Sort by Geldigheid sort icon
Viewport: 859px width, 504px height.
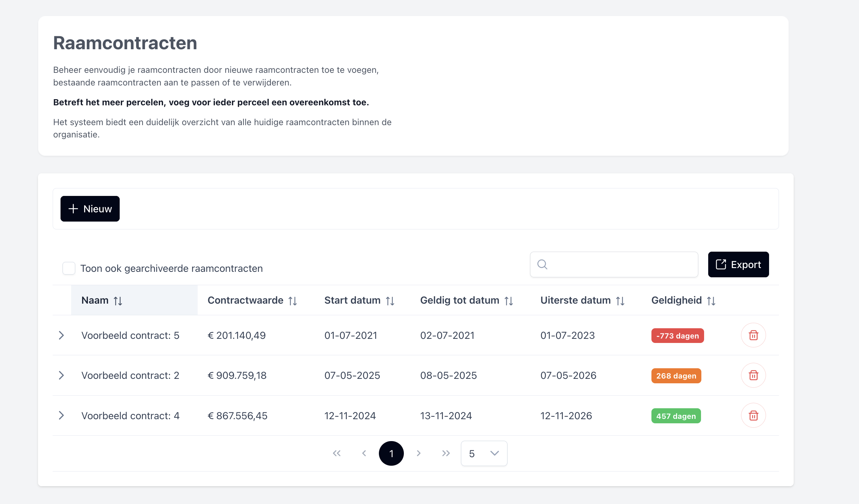tap(711, 301)
